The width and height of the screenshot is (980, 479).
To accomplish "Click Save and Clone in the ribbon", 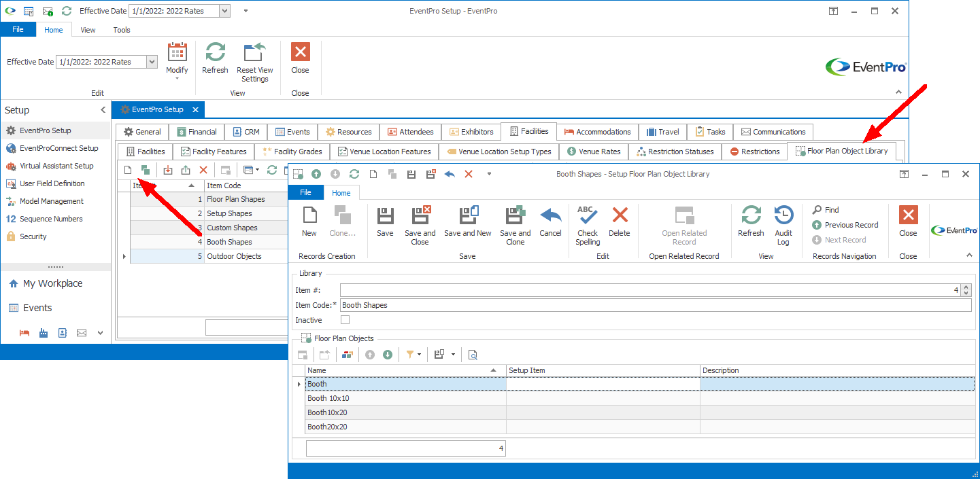I will pyautogui.click(x=516, y=226).
